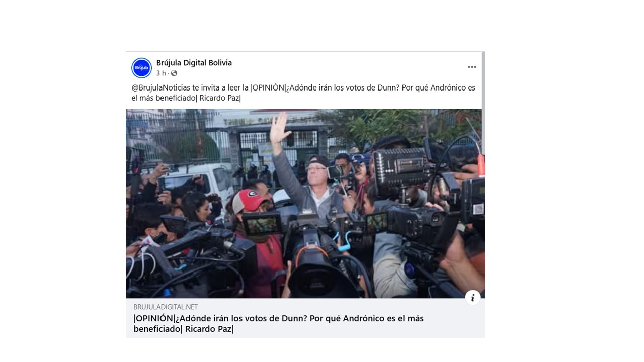Click the red cap in the photo
The width and height of the screenshot is (644, 362).
[x=250, y=200]
